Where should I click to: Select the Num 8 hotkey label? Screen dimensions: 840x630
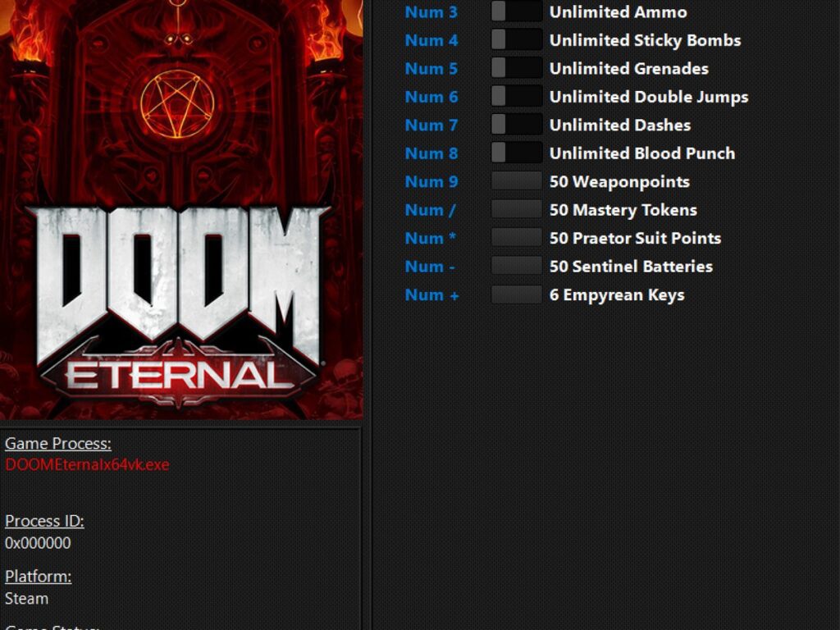(x=431, y=153)
